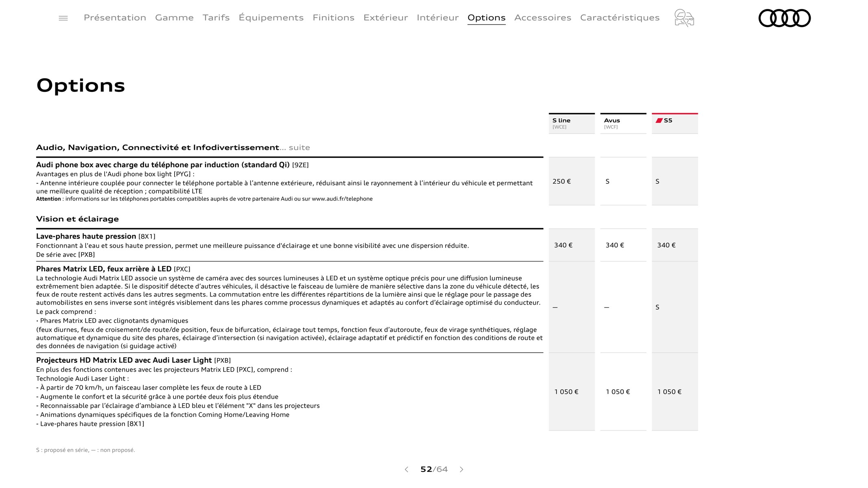Select the Options tab
The height and width of the screenshot is (488, 868).
tap(486, 17)
